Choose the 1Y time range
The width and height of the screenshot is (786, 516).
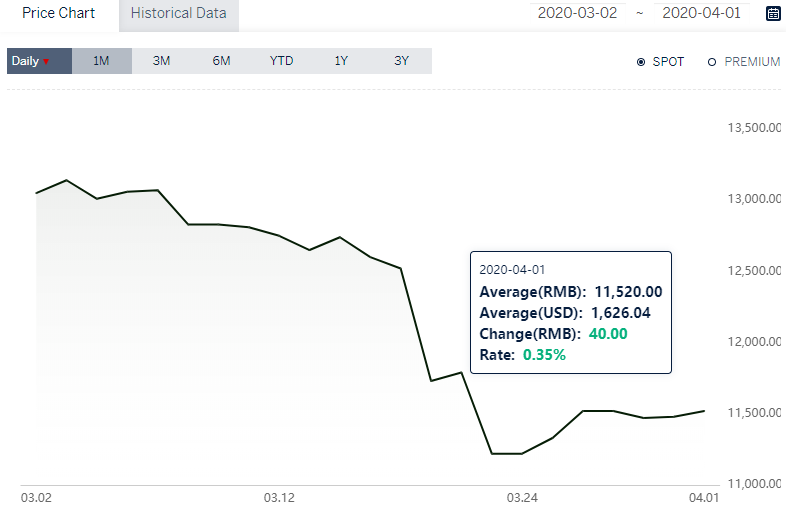(341, 61)
